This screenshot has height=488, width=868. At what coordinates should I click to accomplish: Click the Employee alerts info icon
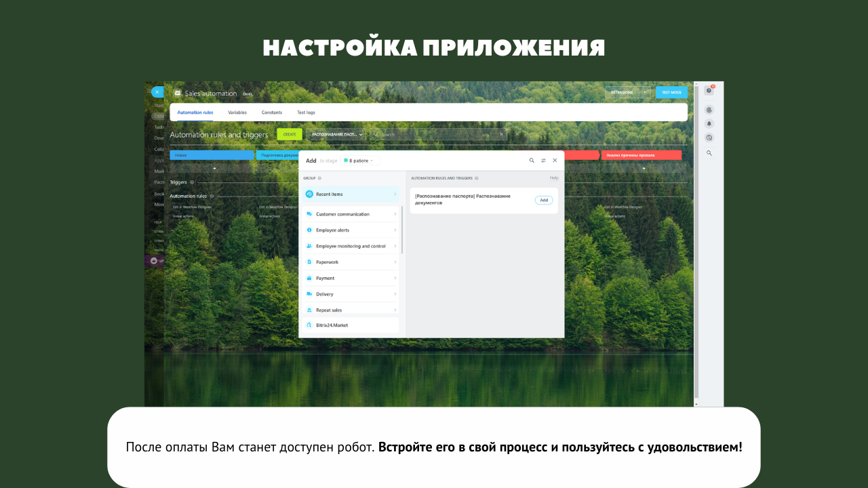(x=309, y=230)
